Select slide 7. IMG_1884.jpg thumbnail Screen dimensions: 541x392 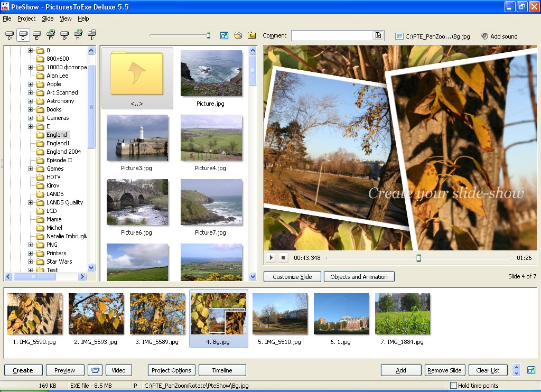point(403,314)
